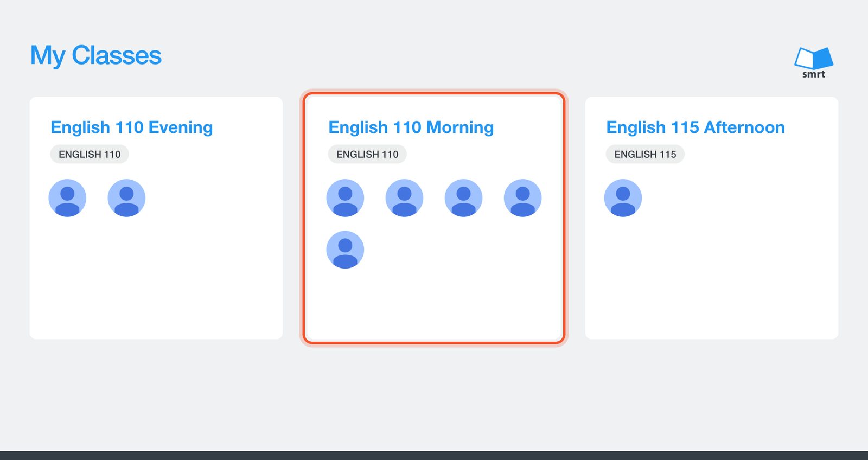
Task: Click the ENGLISH 110 tag under Morning class
Action: tap(367, 154)
